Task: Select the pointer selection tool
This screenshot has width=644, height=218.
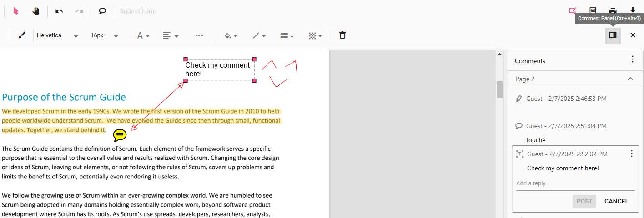Action: tap(16, 11)
